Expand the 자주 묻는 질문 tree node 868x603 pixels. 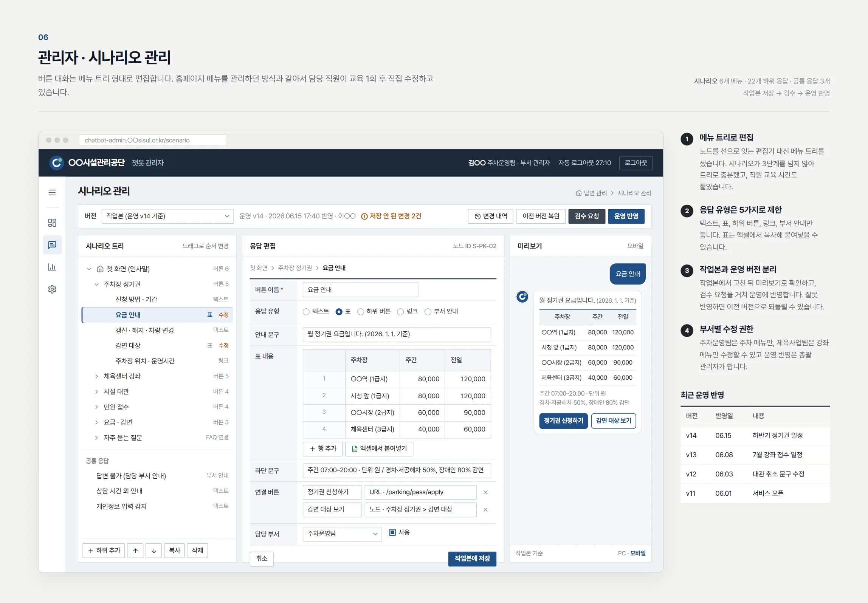(x=96, y=438)
